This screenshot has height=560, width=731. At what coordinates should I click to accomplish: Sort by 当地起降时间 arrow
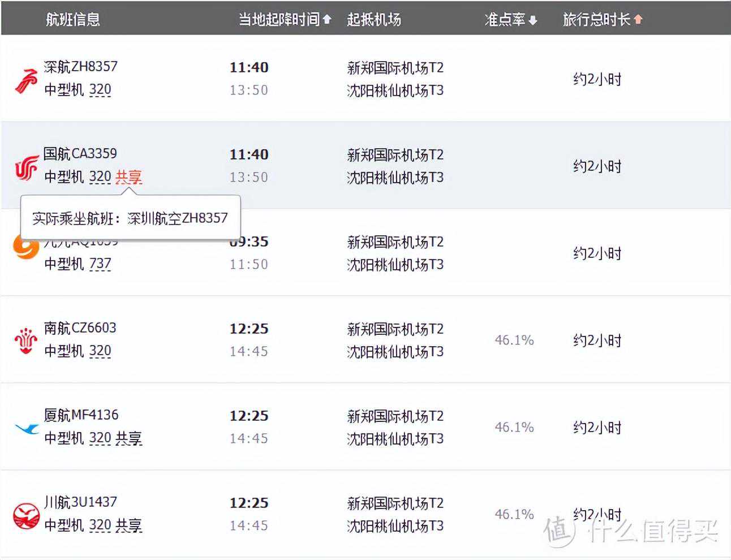327,20
